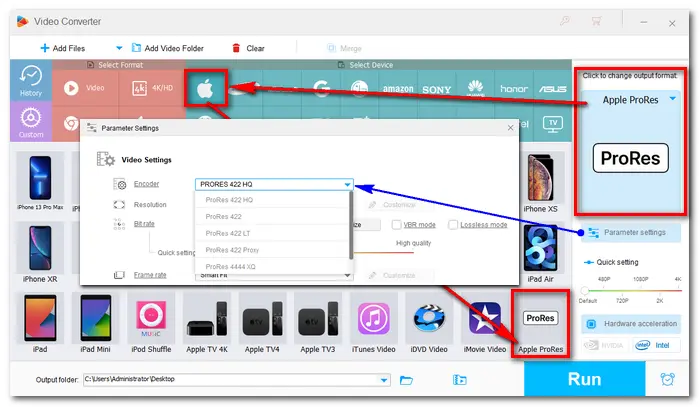Pick the iPod Shuffle preset
Screen dimensions: 700x407
pyautogui.click(x=151, y=323)
